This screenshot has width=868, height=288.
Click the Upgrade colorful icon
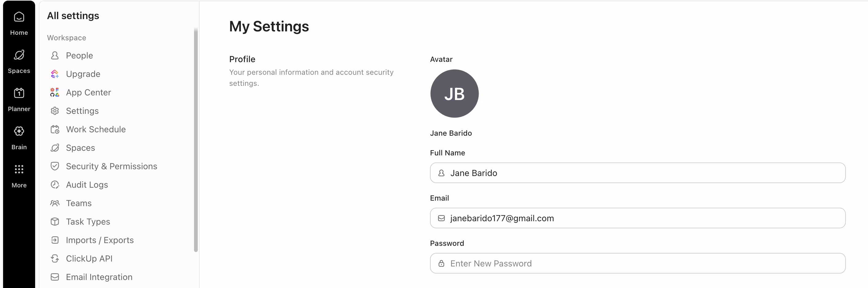pos(55,74)
